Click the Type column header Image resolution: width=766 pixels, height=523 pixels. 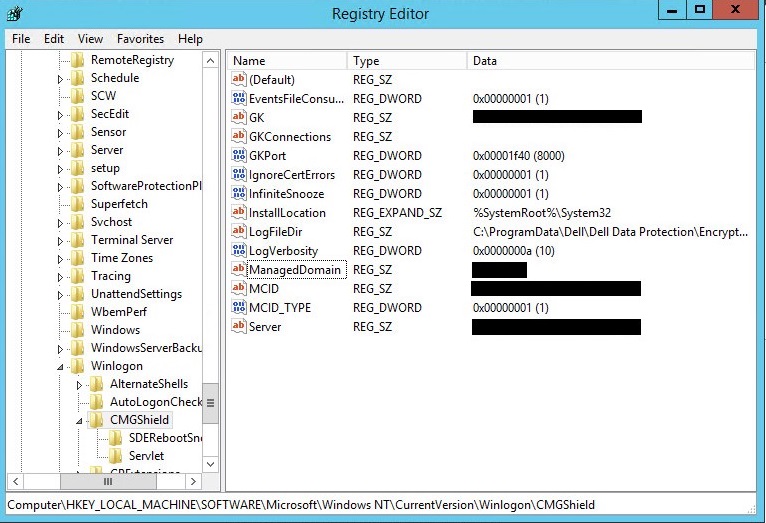407,61
